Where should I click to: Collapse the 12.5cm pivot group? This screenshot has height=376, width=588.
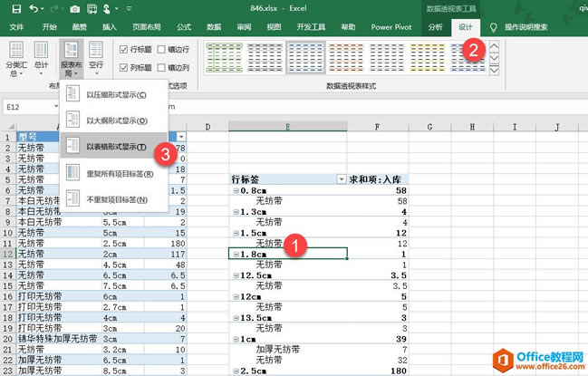click(x=236, y=275)
